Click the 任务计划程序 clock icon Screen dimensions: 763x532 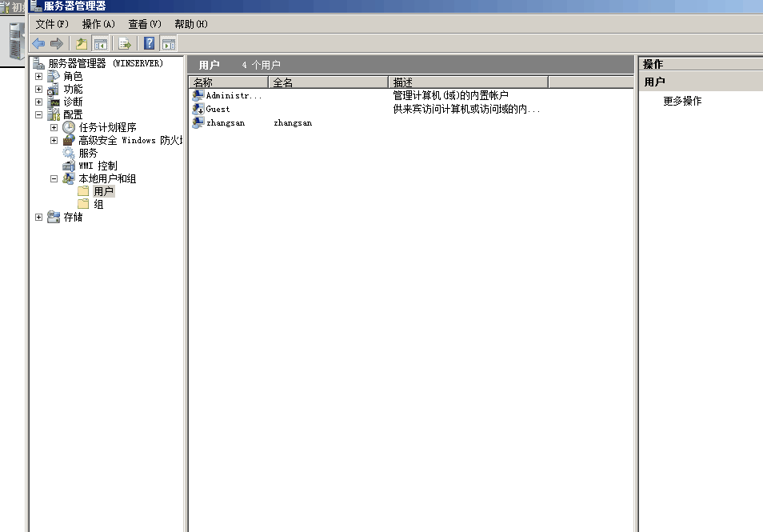coord(69,127)
